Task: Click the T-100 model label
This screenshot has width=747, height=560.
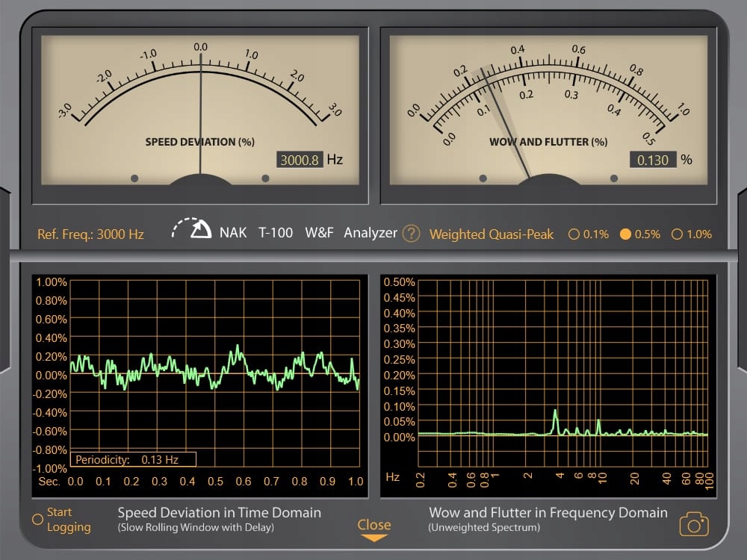Action: click(276, 233)
